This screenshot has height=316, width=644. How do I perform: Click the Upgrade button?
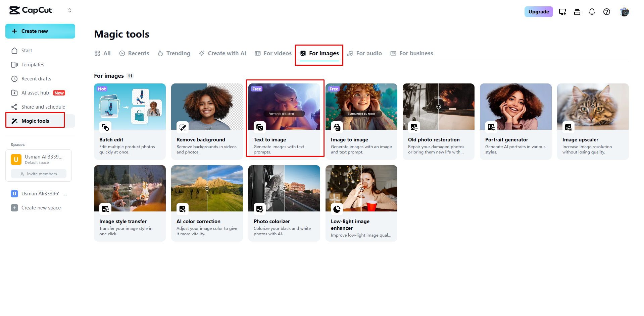[539, 12]
